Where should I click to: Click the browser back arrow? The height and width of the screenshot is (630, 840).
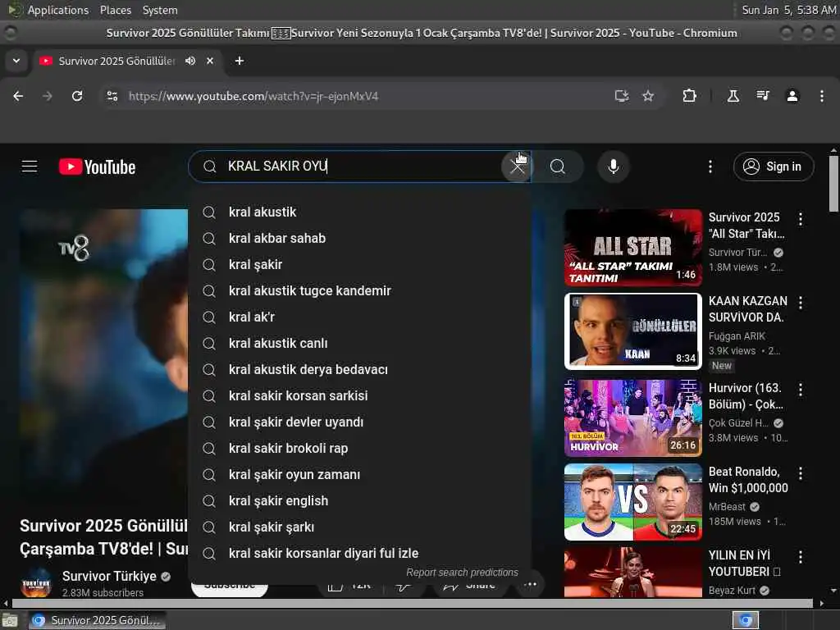(18, 96)
